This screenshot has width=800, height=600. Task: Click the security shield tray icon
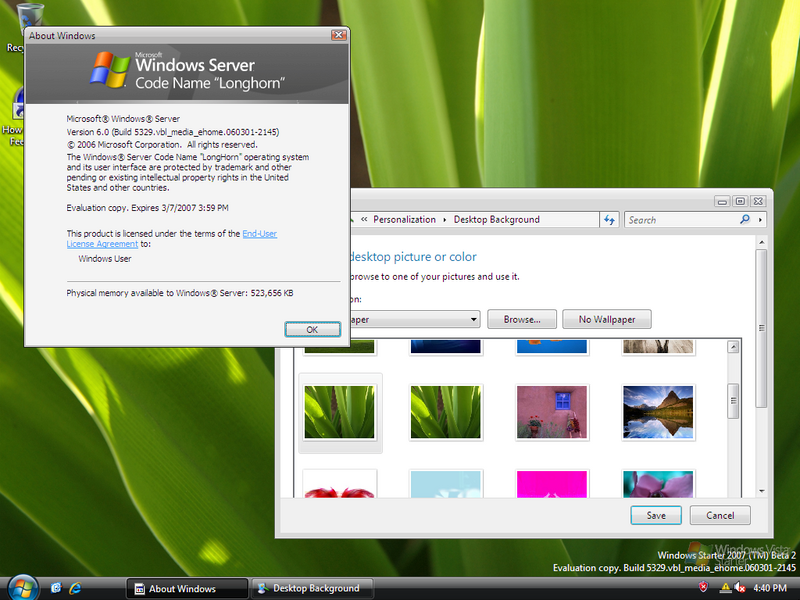click(x=703, y=587)
